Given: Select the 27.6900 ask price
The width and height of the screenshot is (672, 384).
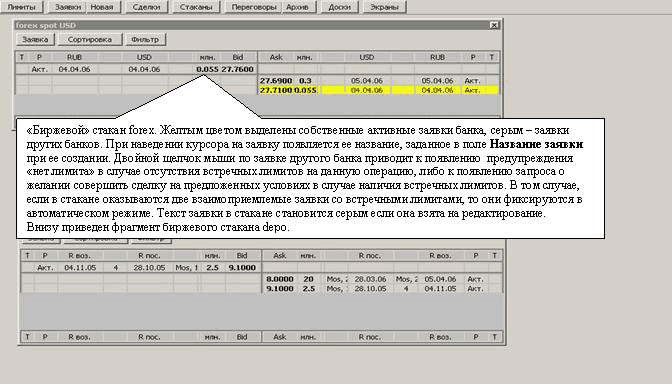Looking at the screenshot, I should point(276,81).
